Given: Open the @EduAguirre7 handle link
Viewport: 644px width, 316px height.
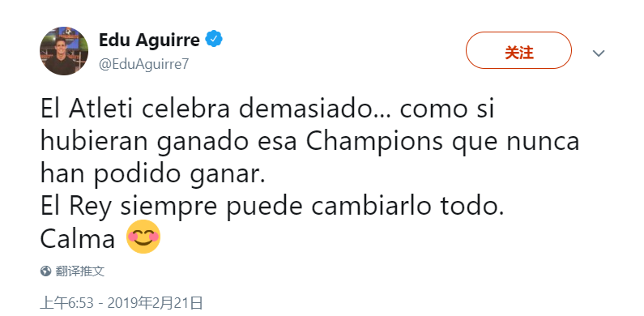Looking at the screenshot, I should 143,64.
